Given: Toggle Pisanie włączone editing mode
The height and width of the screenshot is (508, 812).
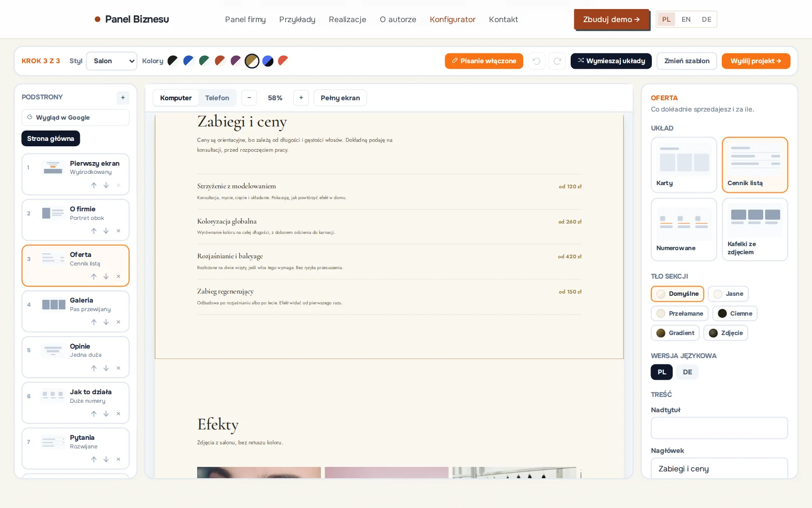Looking at the screenshot, I should (484, 61).
